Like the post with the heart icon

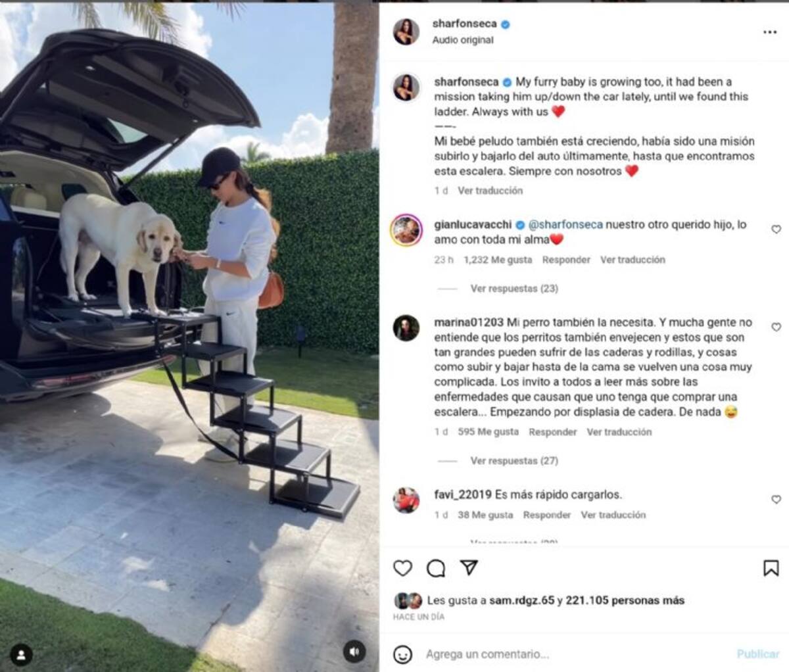coord(402,568)
